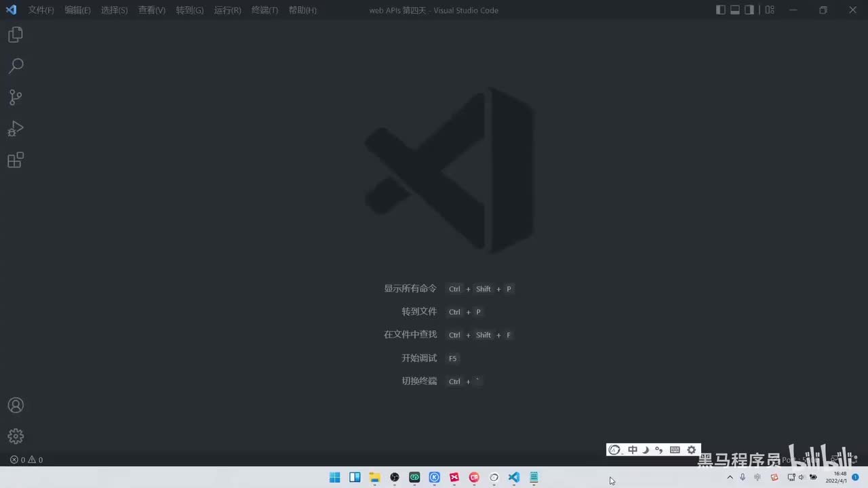Open the 帮助(H) menu

click(303, 10)
